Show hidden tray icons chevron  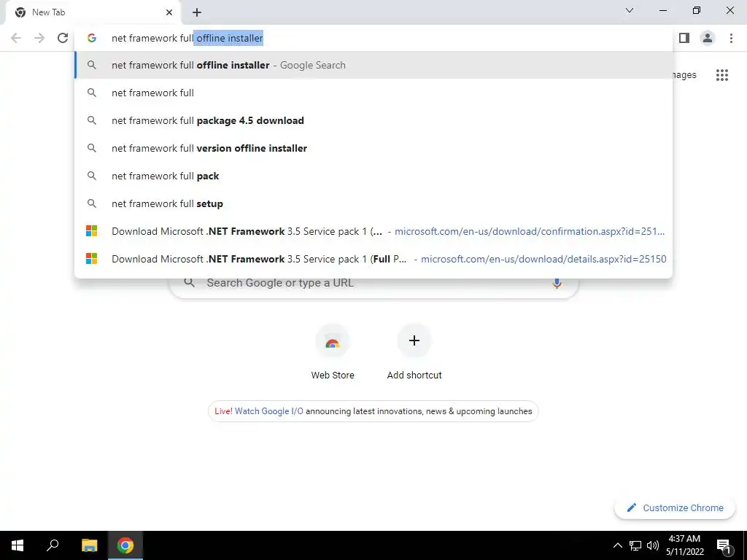point(617,545)
